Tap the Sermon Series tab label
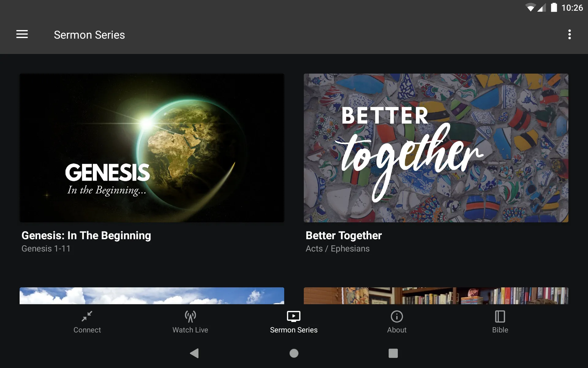The image size is (588, 368). (294, 330)
